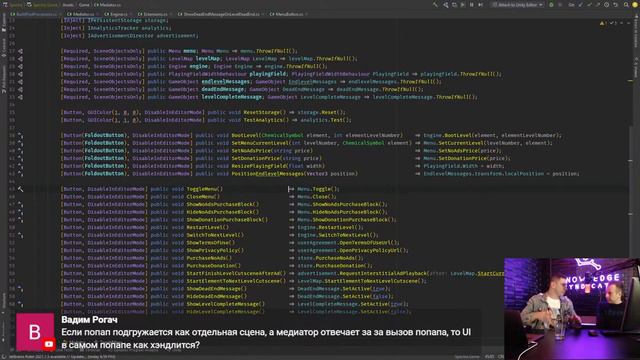This screenshot has width=640, height=360.
Task: Click the ResizePlayingField method name
Action: tap(258, 166)
